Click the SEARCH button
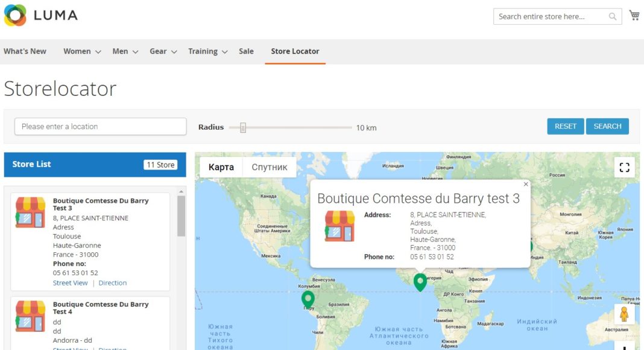 pyautogui.click(x=607, y=126)
